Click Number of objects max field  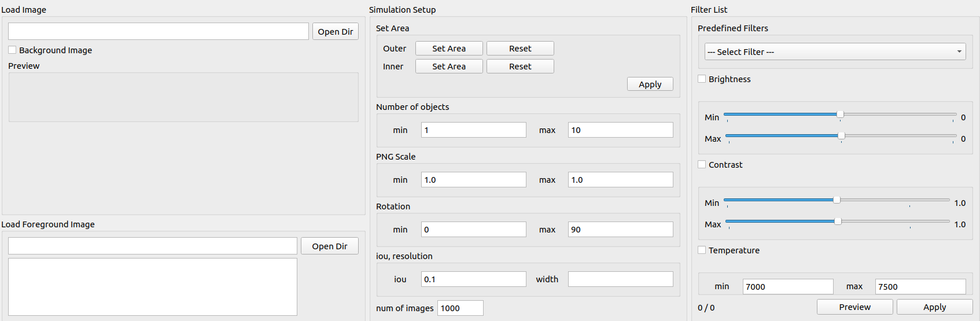621,130
